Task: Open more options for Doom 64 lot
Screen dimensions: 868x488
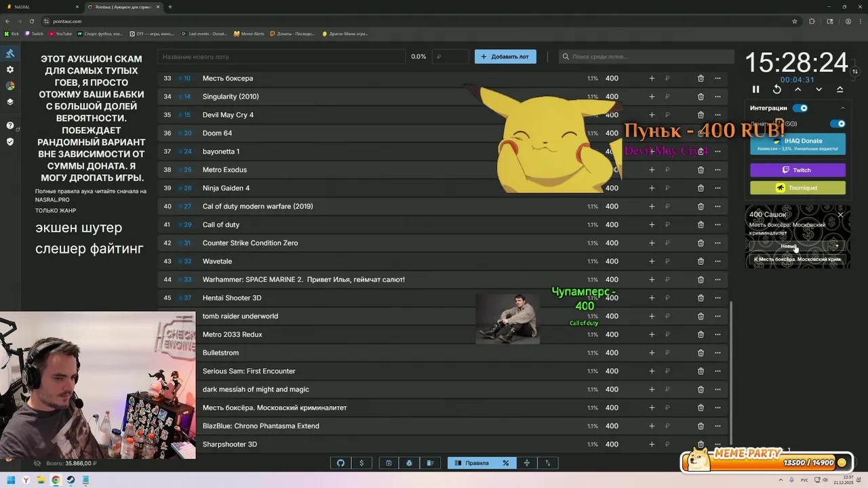Action: coord(717,133)
